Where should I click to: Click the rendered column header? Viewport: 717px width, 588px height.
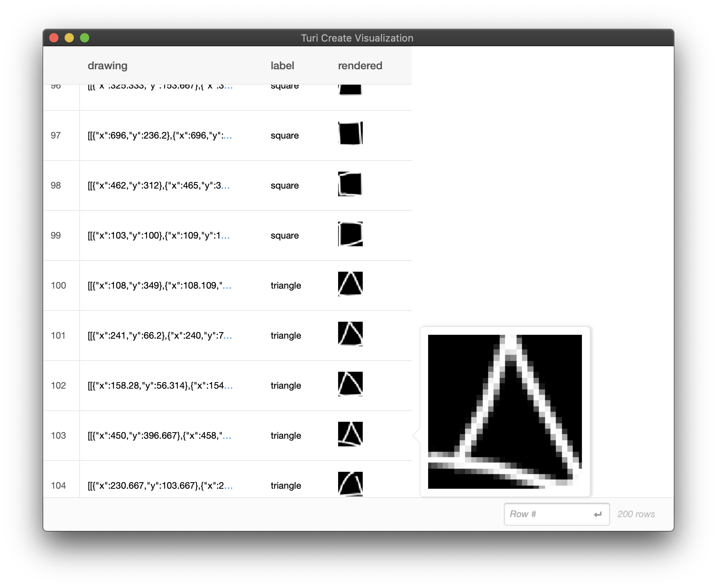coord(360,65)
